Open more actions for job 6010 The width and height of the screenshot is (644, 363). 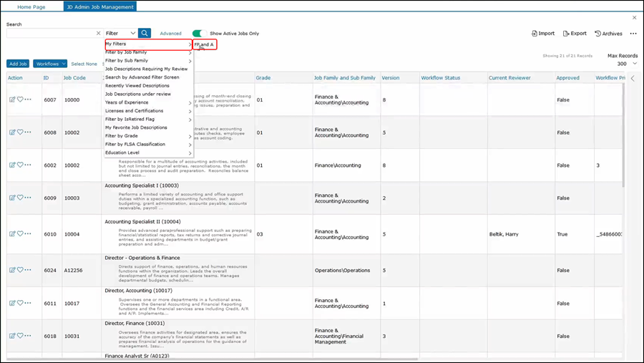coord(28,234)
